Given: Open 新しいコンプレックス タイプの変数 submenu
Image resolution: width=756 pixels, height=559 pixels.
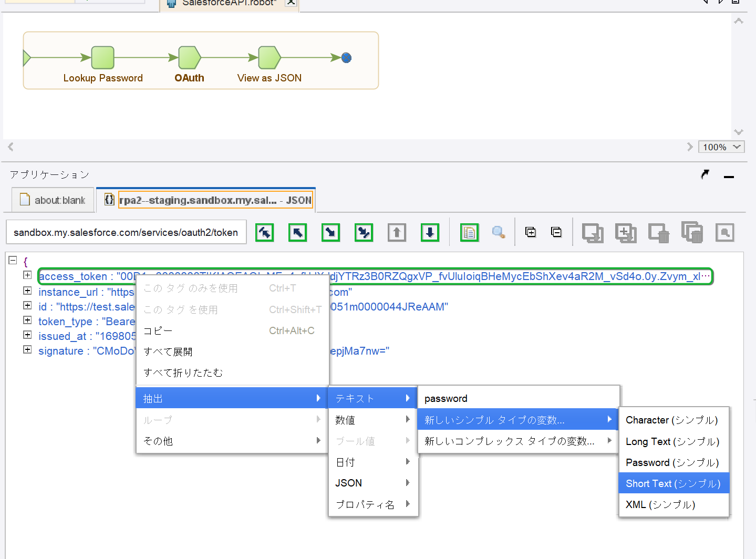Looking at the screenshot, I should pos(519,441).
